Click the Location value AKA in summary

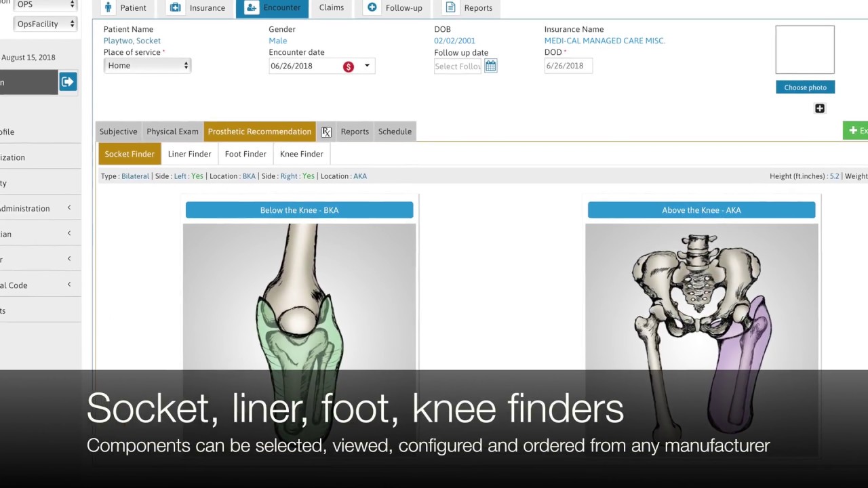pyautogui.click(x=360, y=176)
